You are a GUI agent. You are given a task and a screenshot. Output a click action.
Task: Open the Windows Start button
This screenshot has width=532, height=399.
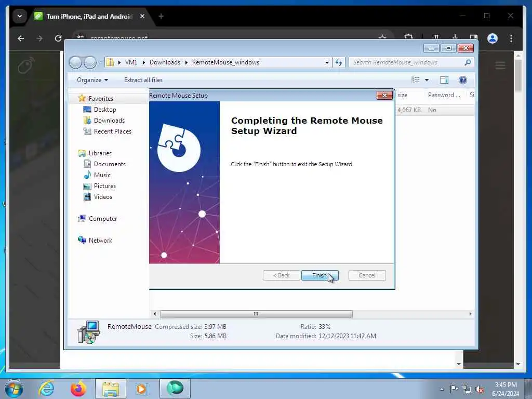pos(14,389)
